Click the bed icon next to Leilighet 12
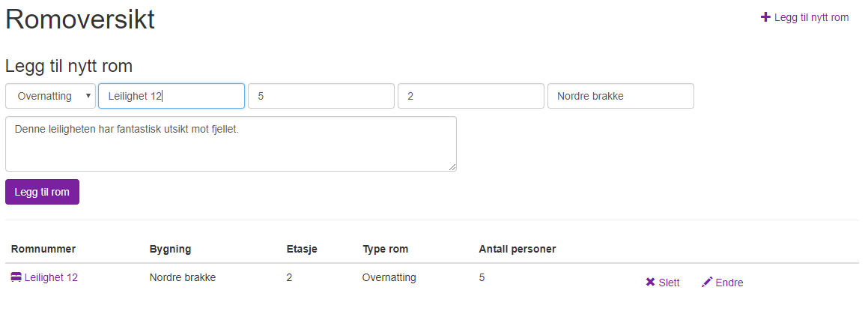This screenshot has width=868, height=326. (16, 277)
